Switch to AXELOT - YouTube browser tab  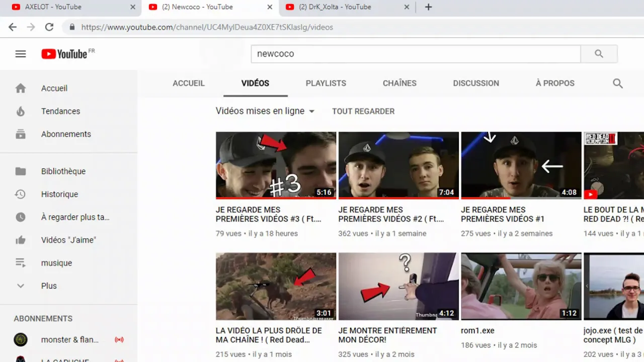[70, 7]
